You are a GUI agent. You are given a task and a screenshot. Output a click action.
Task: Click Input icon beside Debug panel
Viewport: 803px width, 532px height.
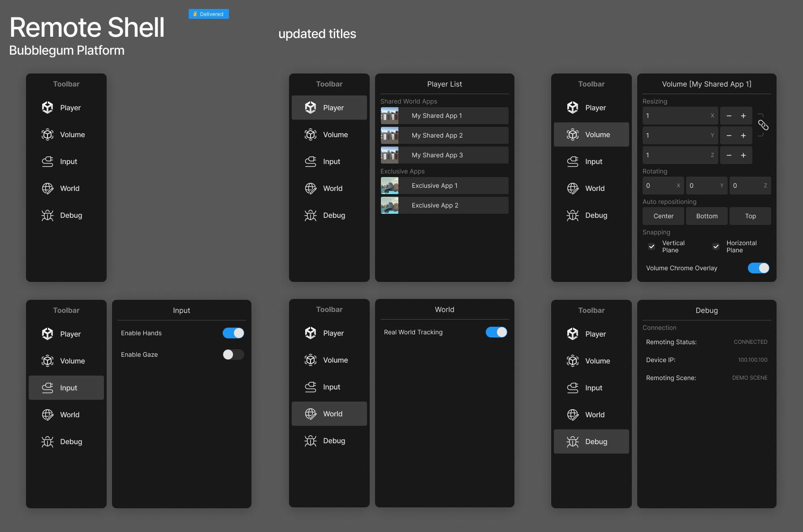coord(573,388)
